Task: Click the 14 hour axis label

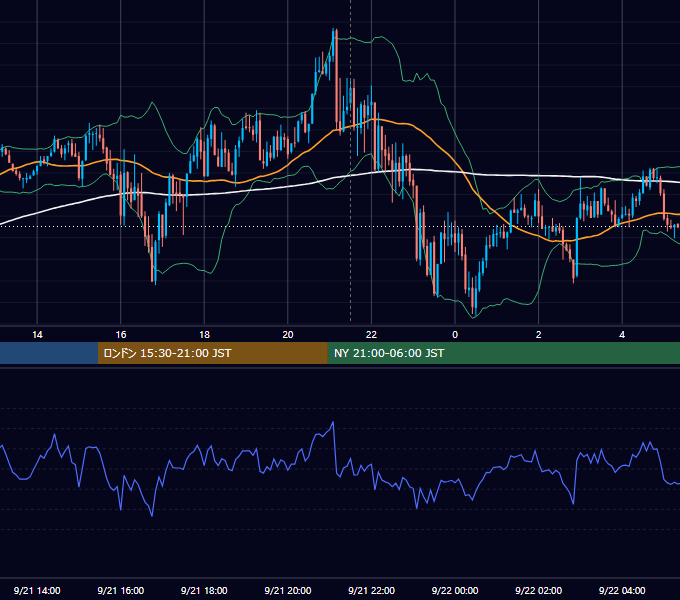Action: click(37, 335)
